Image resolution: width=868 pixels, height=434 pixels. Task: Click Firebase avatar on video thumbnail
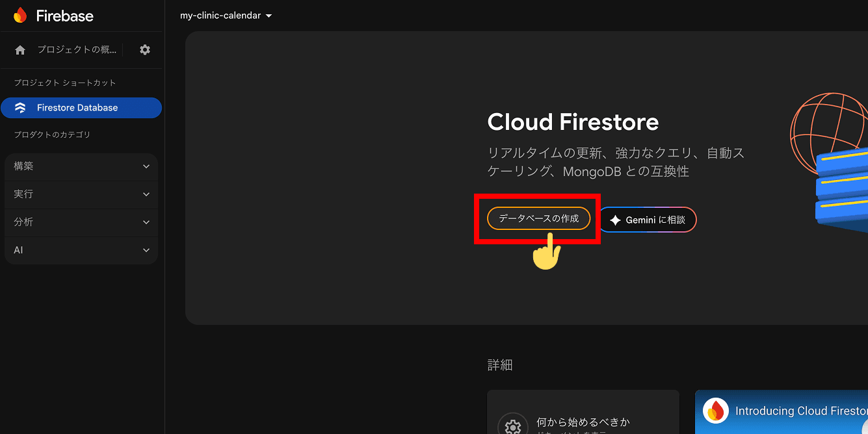point(716,411)
